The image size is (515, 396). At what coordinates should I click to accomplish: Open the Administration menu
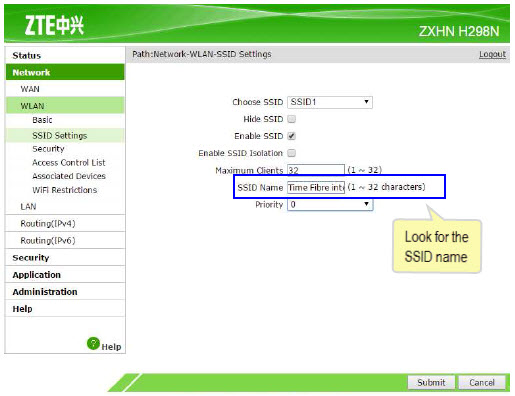point(65,292)
